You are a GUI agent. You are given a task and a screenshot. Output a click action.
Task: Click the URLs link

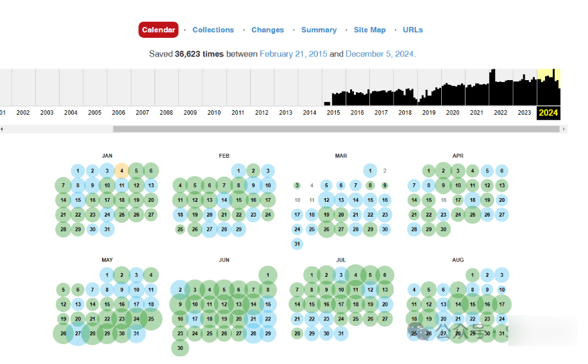point(412,30)
